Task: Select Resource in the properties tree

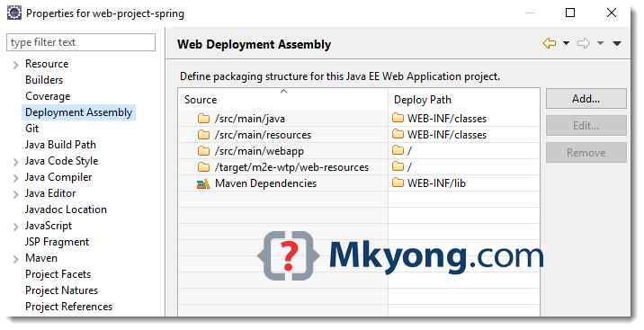Action: [47, 64]
